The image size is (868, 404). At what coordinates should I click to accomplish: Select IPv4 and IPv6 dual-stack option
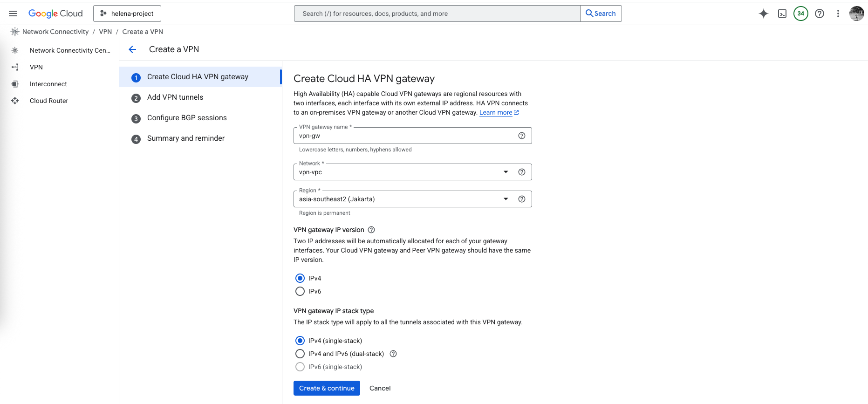tap(300, 354)
